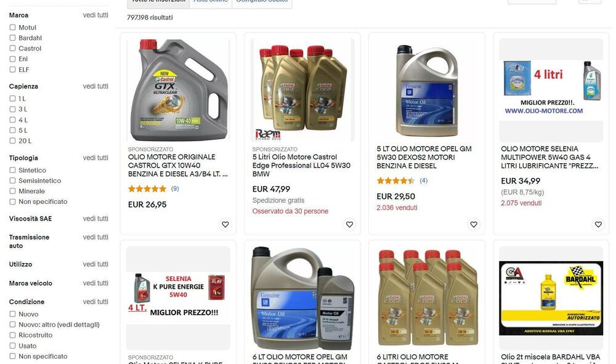The height and width of the screenshot is (364, 616).
Task: Open vedi tutti next to Capienza
Action: 95,86
